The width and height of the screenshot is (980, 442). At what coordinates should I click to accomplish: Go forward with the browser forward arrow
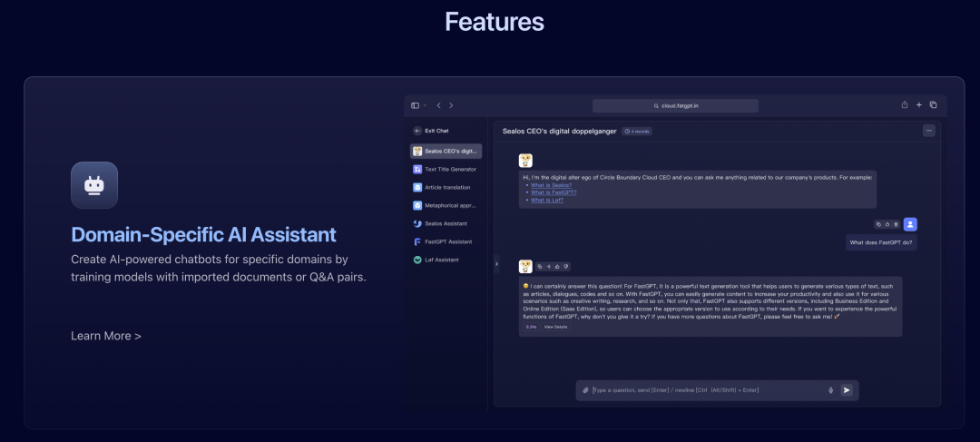pyautogui.click(x=451, y=105)
